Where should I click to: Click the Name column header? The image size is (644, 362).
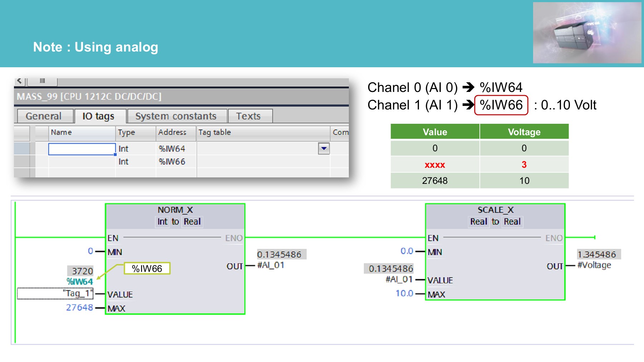click(x=61, y=132)
